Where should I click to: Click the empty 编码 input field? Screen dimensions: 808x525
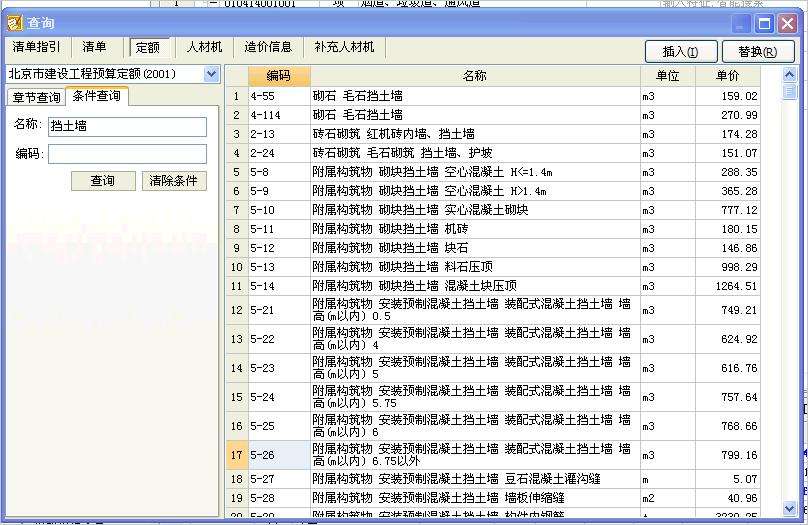point(127,154)
